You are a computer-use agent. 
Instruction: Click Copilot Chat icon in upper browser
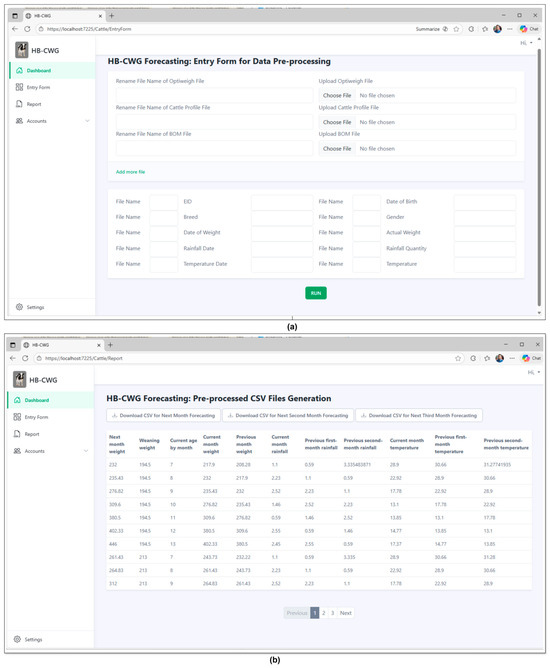[529, 29]
